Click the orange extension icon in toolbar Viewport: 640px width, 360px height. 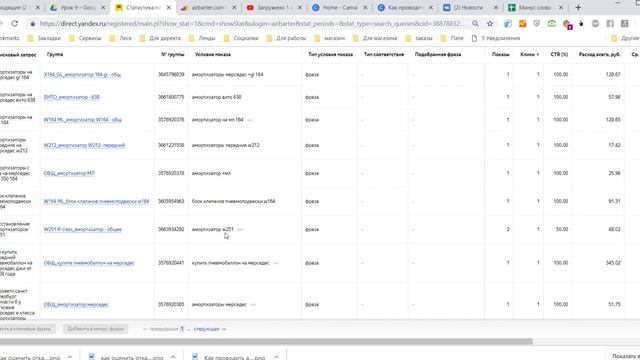pos(522,24)
